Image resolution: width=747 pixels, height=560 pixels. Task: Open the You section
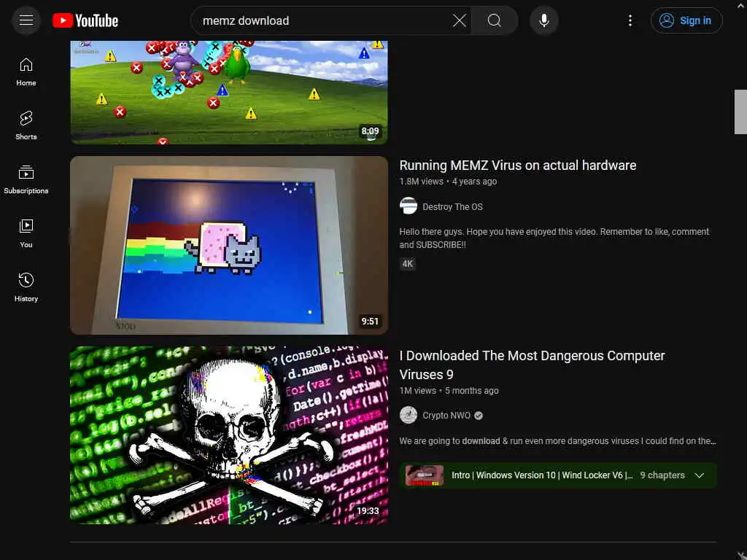26,234
